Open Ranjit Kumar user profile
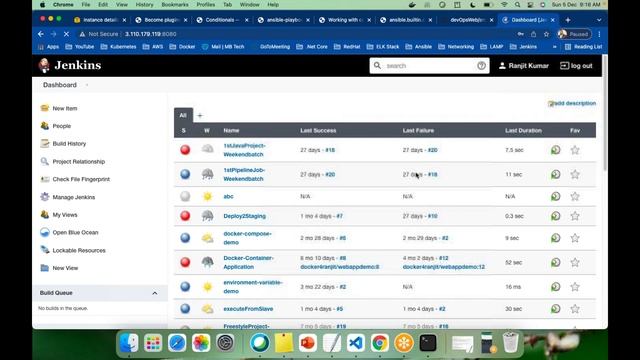640x360 pixels. [524, 66]
